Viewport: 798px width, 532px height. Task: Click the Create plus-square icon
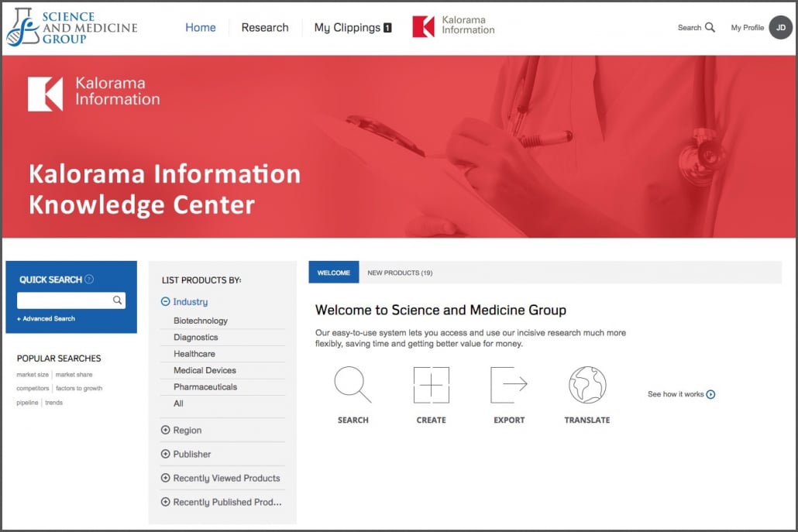tap(431, 385)
